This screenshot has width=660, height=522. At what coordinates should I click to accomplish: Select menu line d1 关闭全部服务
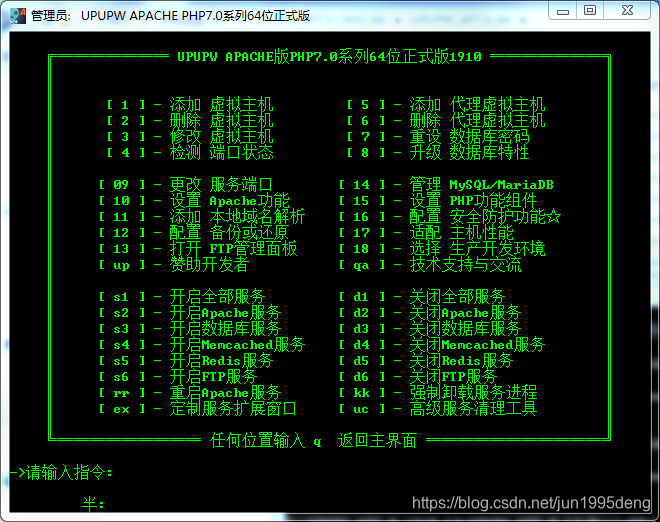[x=422, y=296]
